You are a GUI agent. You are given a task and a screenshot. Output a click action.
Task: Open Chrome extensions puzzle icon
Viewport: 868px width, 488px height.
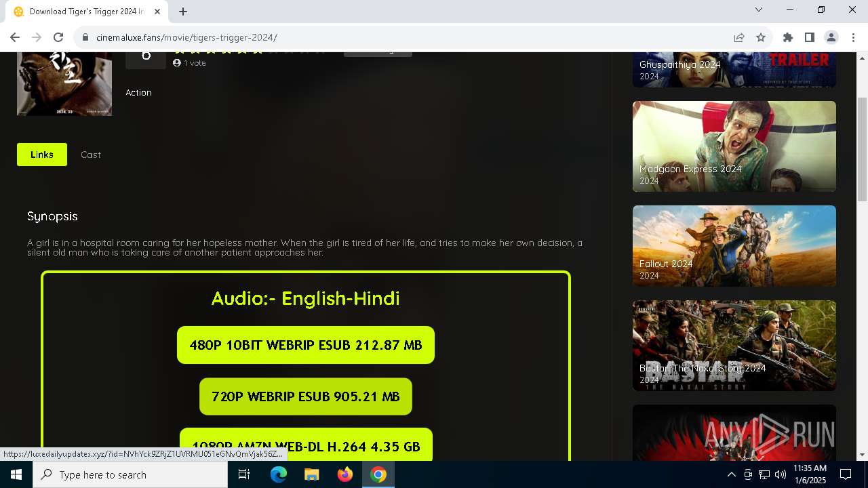pos(788,37)
